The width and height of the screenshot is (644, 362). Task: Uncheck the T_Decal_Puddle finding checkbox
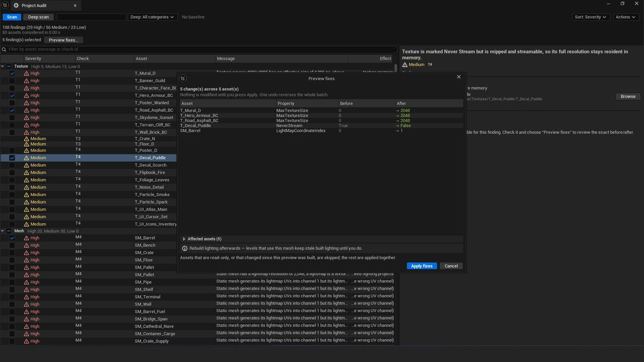point(12,158)
